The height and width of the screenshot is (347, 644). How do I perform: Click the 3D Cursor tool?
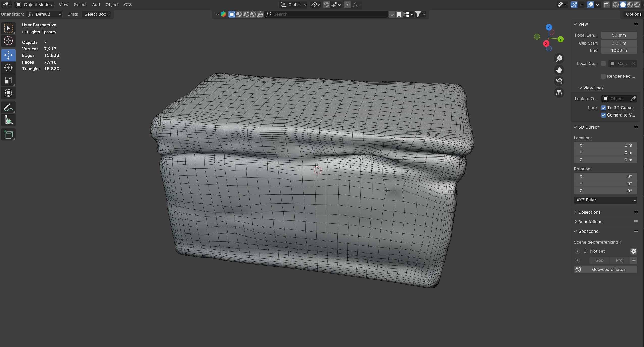tap(8, 41)
